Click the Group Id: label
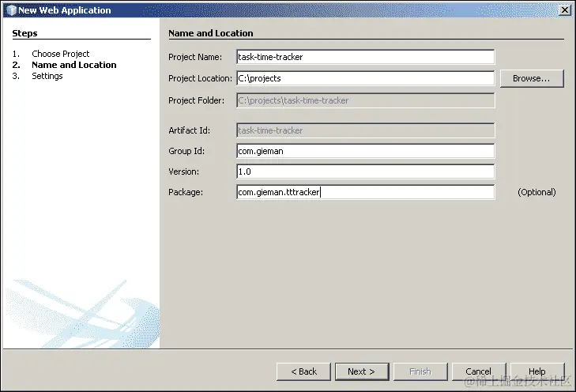 point(186,151)
